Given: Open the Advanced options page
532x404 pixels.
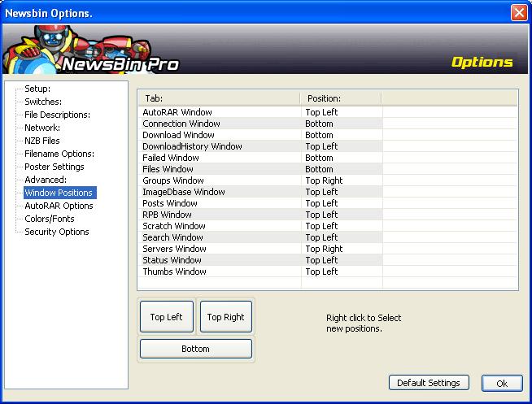Looking at the screenshot, I should click(46, 180).
